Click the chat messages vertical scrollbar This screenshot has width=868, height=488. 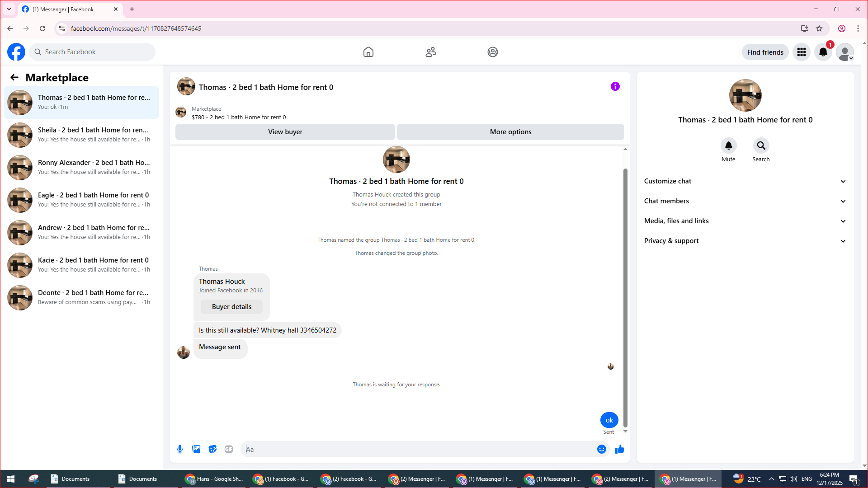point(625,298)
